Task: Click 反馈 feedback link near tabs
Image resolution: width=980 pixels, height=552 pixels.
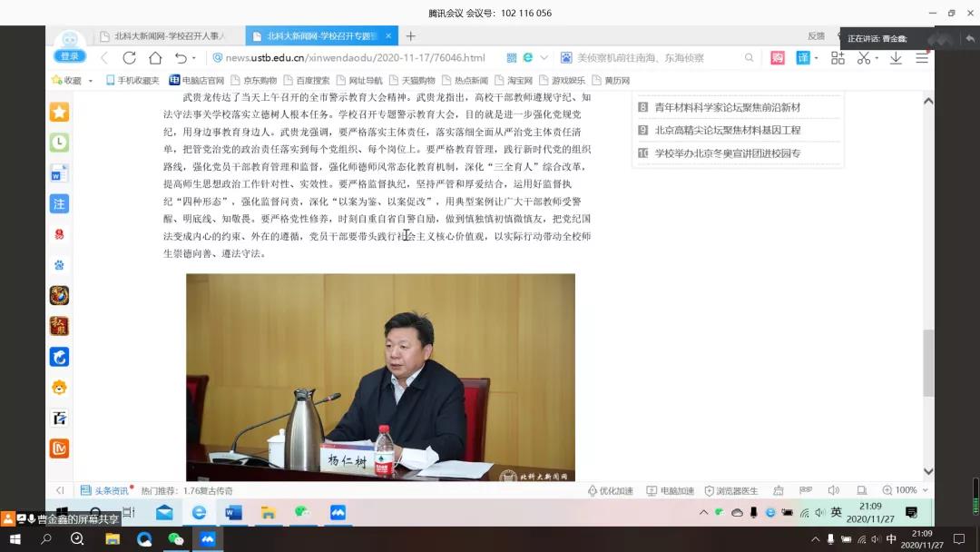Action: 816,36
